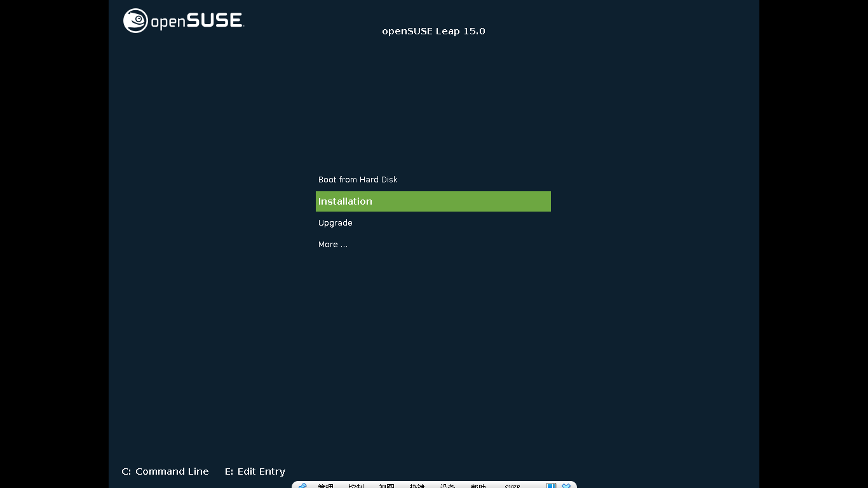Click the E: Edit Entry hint

(255, 471)
